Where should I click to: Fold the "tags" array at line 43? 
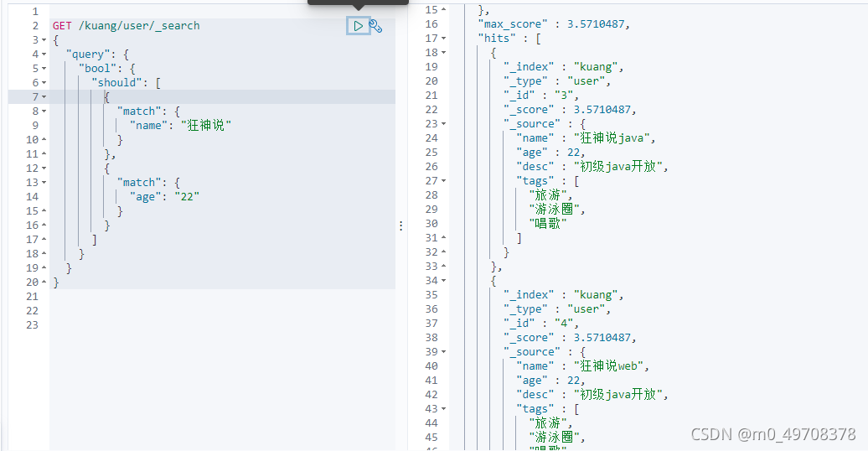point(443,409)
